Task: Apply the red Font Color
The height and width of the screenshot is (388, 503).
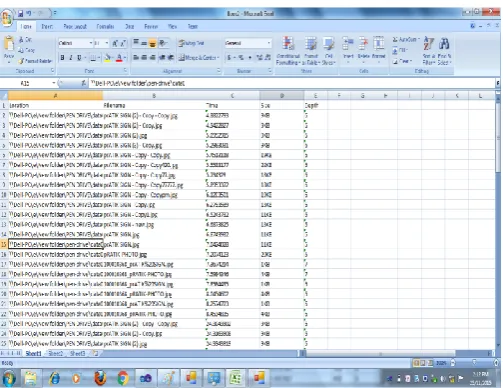Action: (119, 58)
